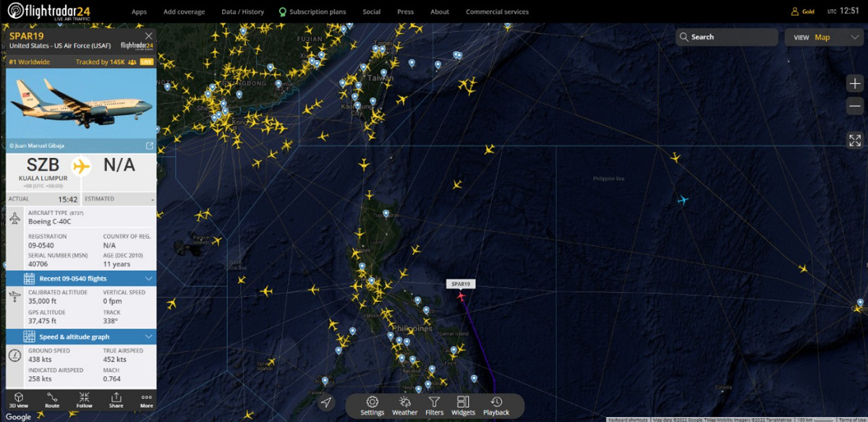
Task: Click the Search input field
Action: [x=727, y=37]
